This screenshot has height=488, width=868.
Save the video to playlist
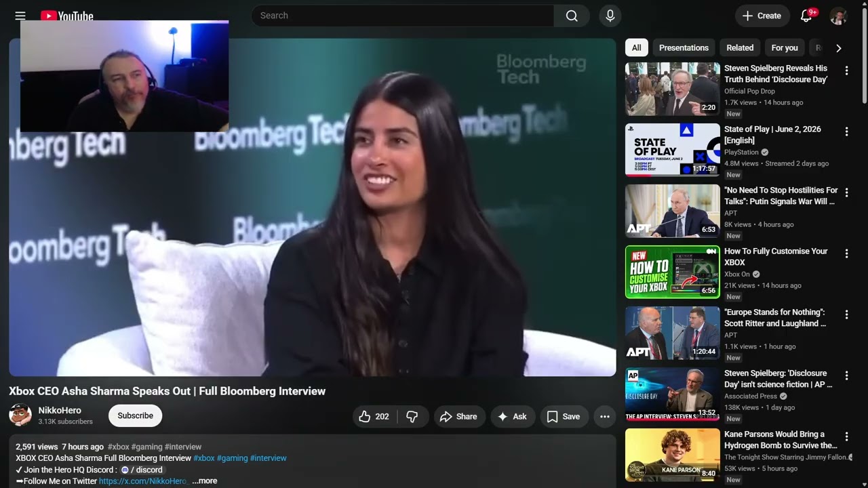pyautogui.click(x=564, y=416)
